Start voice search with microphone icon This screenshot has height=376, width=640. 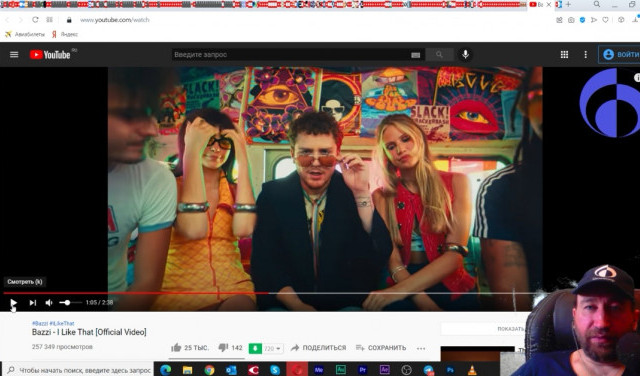[465, 54]
